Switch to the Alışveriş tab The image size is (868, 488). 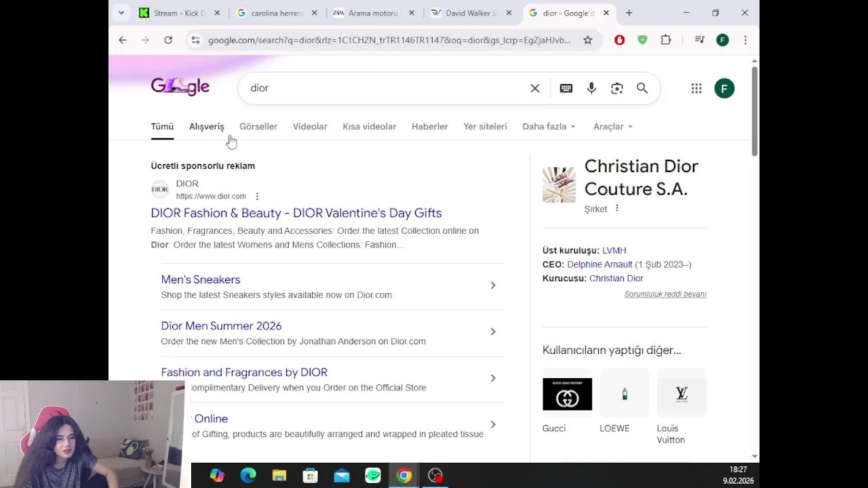[206, 127]
